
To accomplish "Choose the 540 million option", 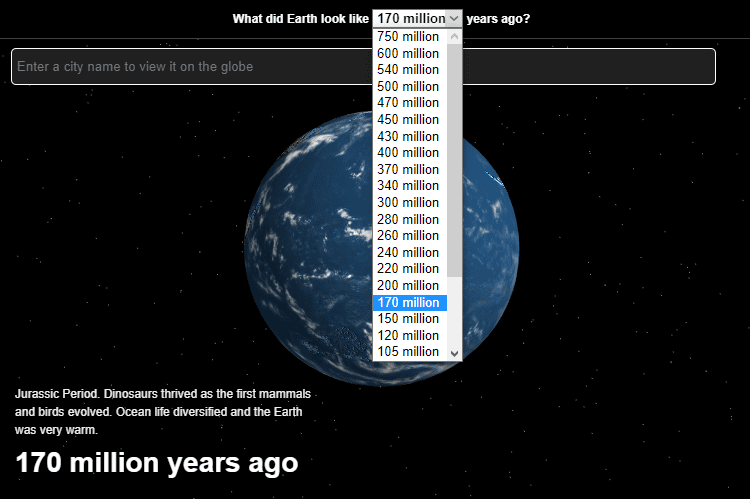I will click(x=410, y=69).
